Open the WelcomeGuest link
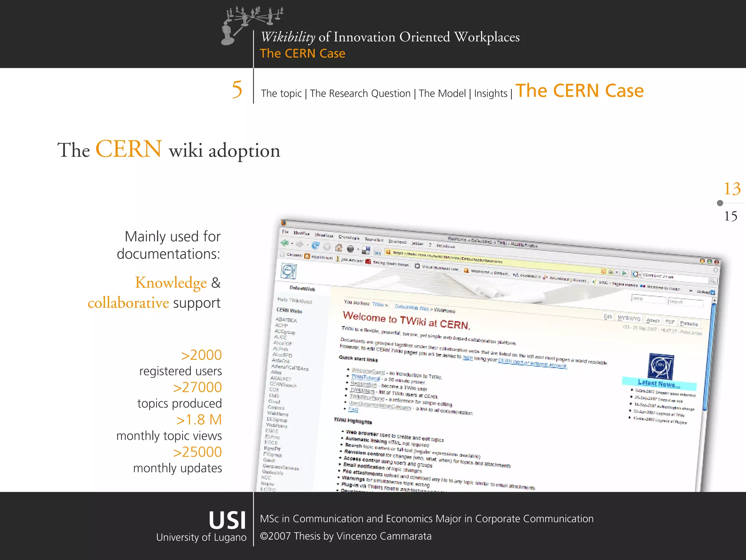This screenshot has height=560, width=746. (x=368, y=371)
